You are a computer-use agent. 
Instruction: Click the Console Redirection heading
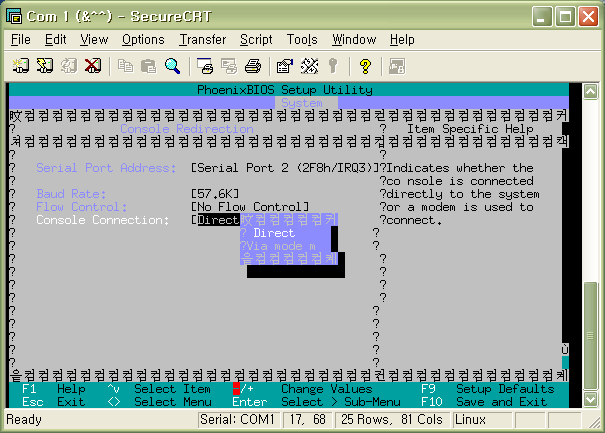coord(187,129)
